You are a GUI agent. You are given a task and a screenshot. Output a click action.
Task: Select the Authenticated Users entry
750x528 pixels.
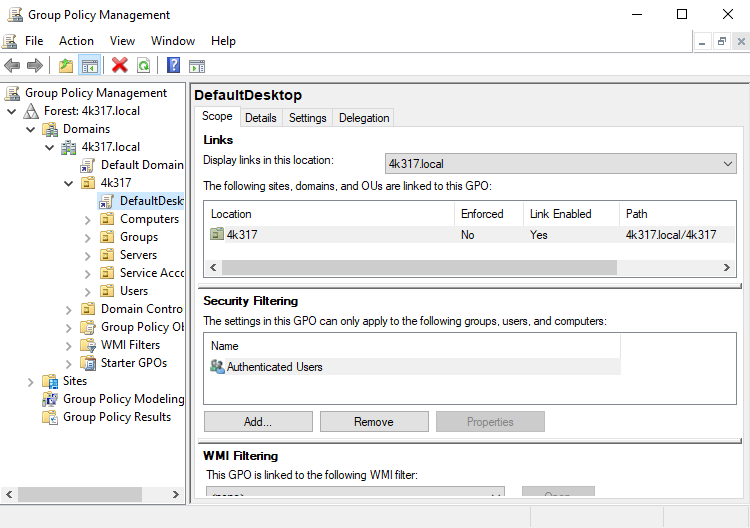(x=274, y=367)
